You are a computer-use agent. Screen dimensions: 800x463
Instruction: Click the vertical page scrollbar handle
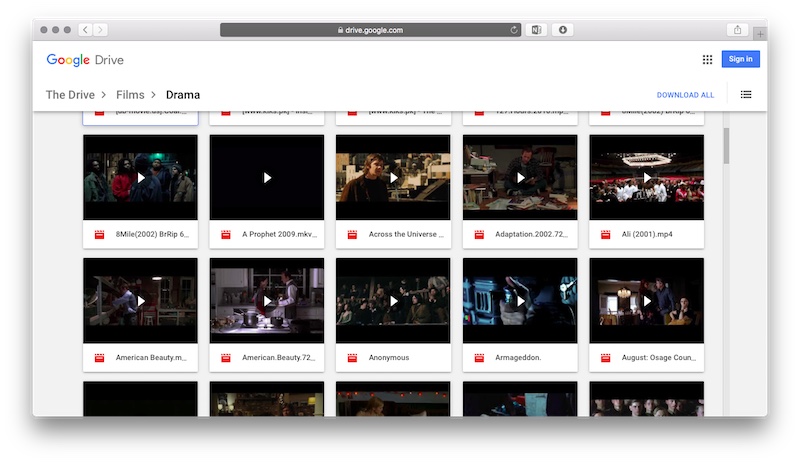tap(726, 145)
